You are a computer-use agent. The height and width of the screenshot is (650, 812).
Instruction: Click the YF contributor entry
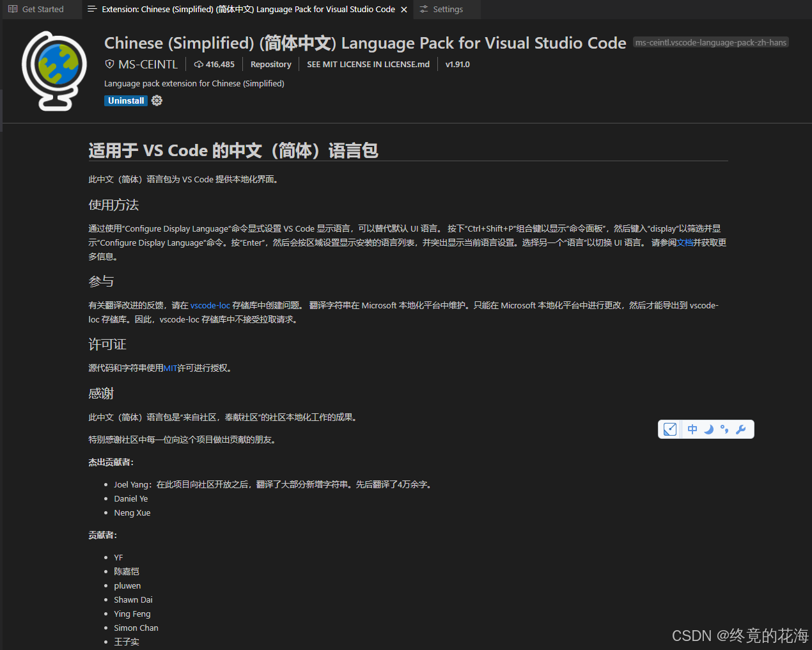[118, 557]
